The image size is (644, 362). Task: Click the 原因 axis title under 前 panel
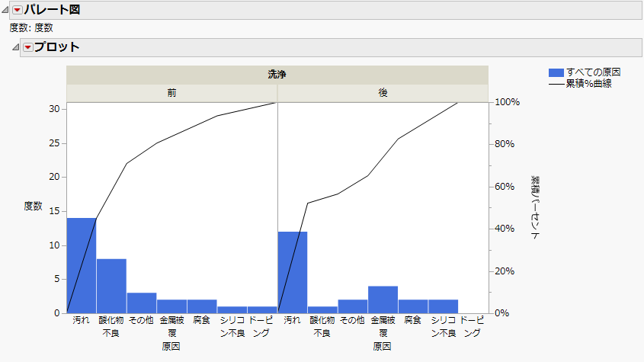point(171,347)
